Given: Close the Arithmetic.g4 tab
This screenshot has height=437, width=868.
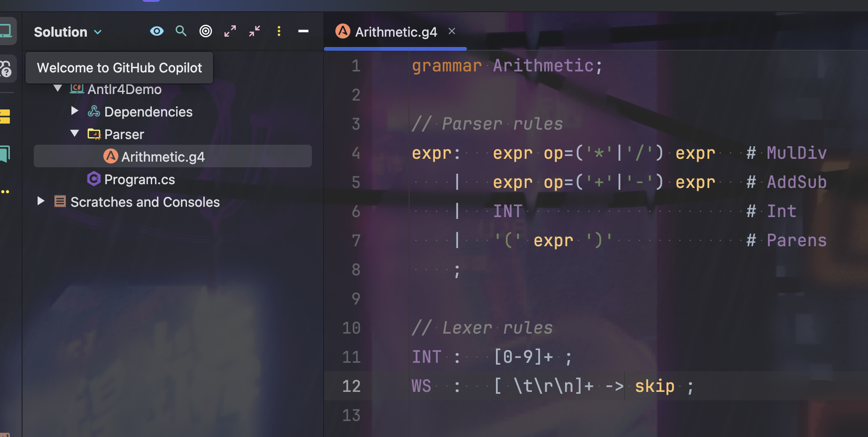Looking at the screenshot, I should click(x=451, y=31).
